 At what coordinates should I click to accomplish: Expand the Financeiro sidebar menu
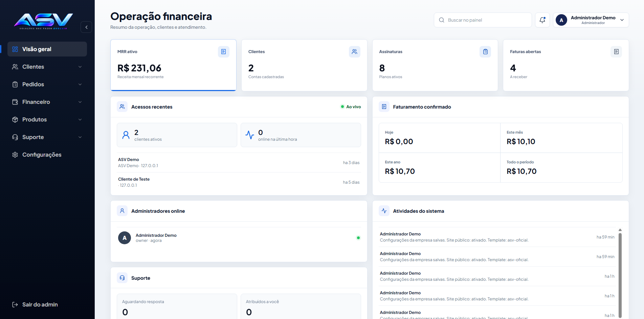point(47,102)
